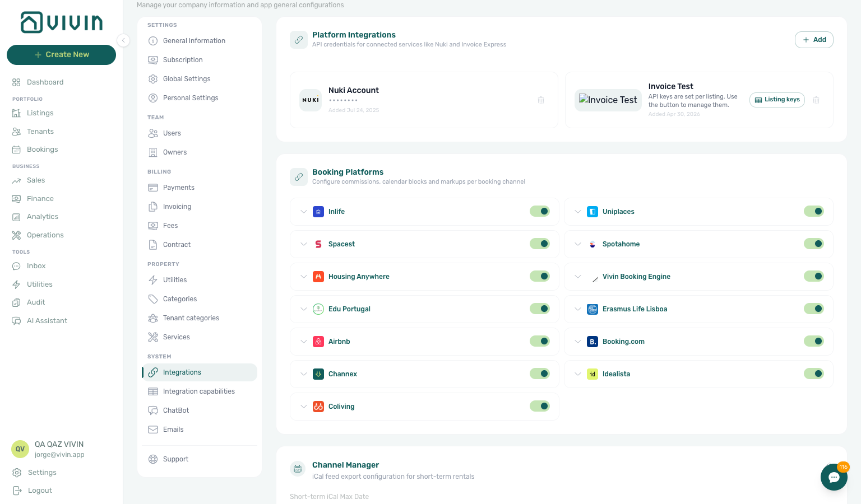Click the Airbnb logo icon
Viewport: 861px width, 504px height.
(x=318, y=342)
